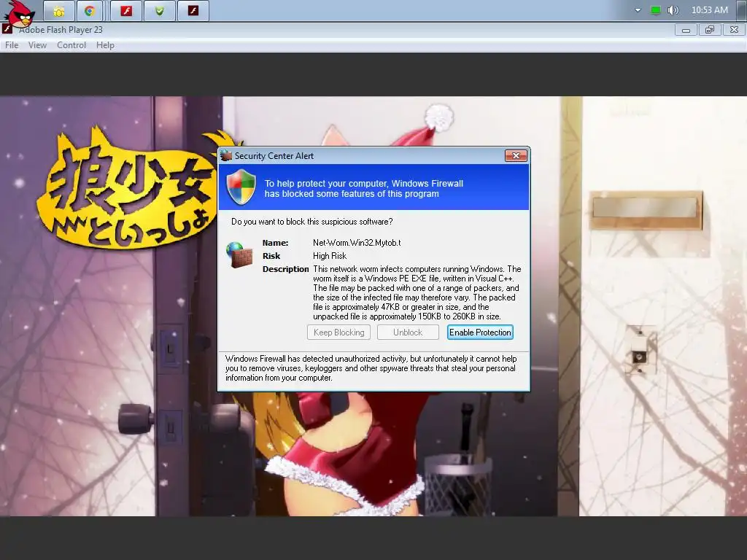Show hidden system tray icons arrow

tap(638, 10)
